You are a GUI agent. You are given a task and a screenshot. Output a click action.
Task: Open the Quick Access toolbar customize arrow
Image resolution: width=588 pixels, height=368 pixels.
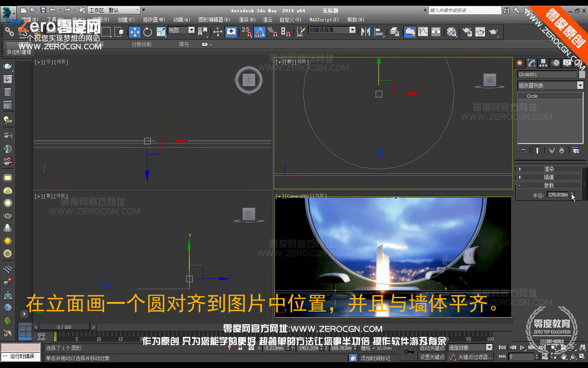(143, 10)
